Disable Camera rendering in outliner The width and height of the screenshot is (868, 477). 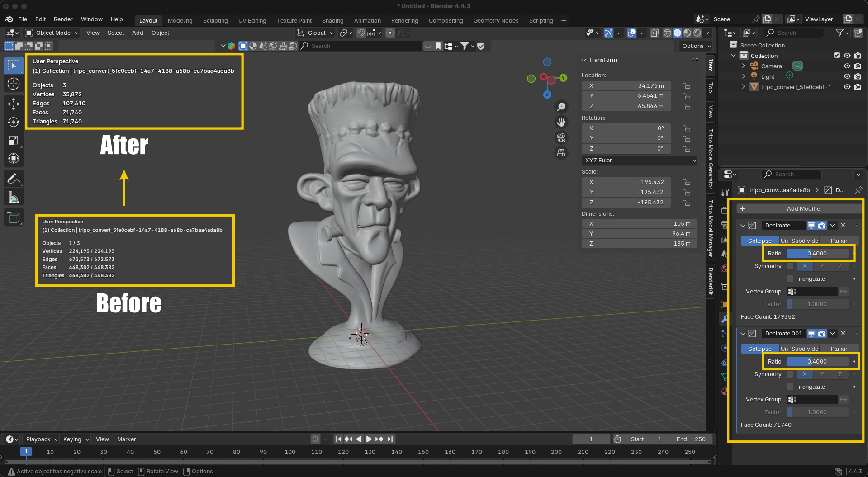pos(858,66)
